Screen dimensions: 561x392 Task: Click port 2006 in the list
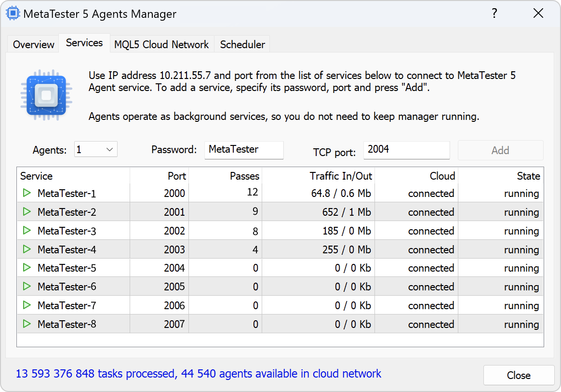(x=174, y=305)
